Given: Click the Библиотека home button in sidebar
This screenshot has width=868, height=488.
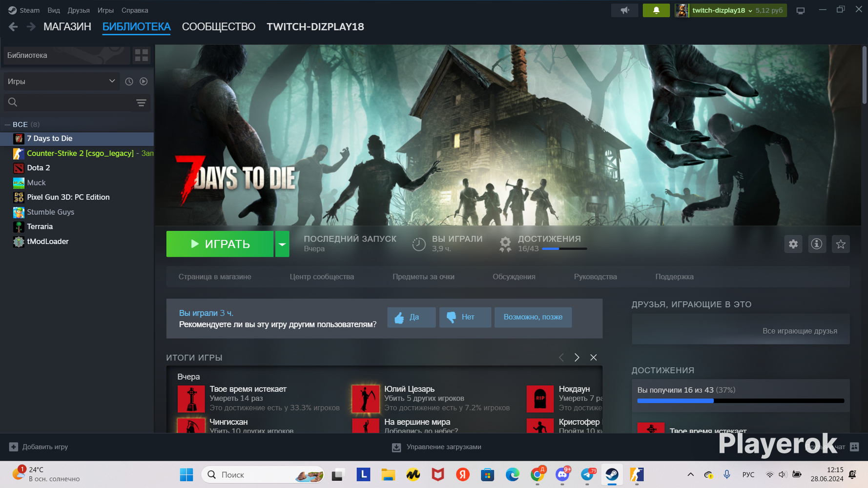Looking at the screenshot, I should pyautogui.click(x=66, y=55).
